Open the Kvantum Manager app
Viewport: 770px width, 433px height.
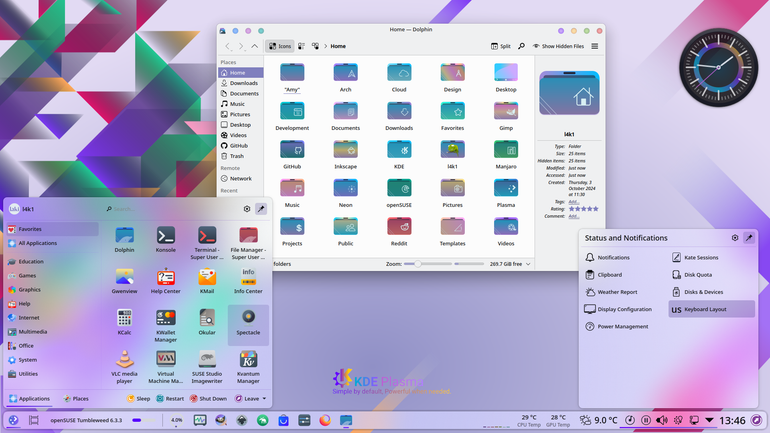point(248,366)
